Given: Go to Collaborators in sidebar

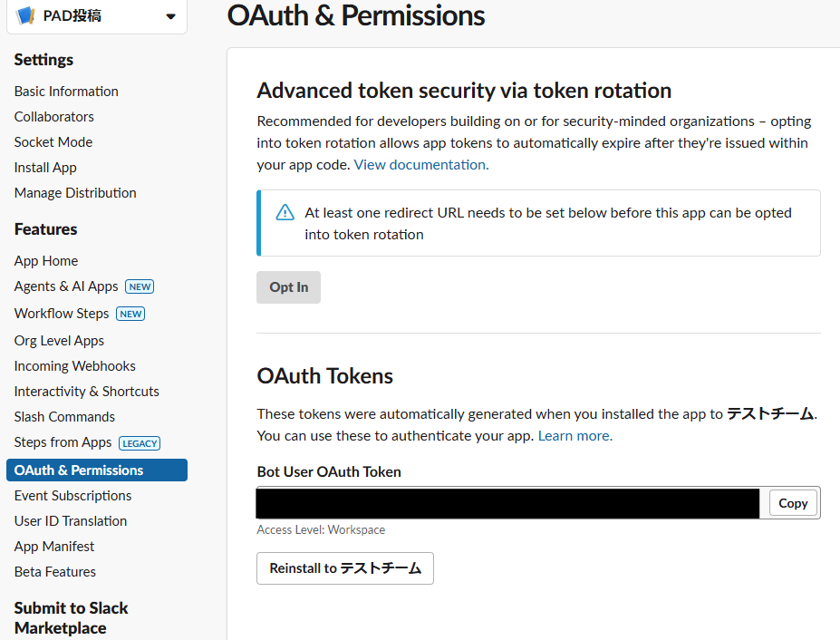Looking at the screenshot, I should tap(54, 117).
